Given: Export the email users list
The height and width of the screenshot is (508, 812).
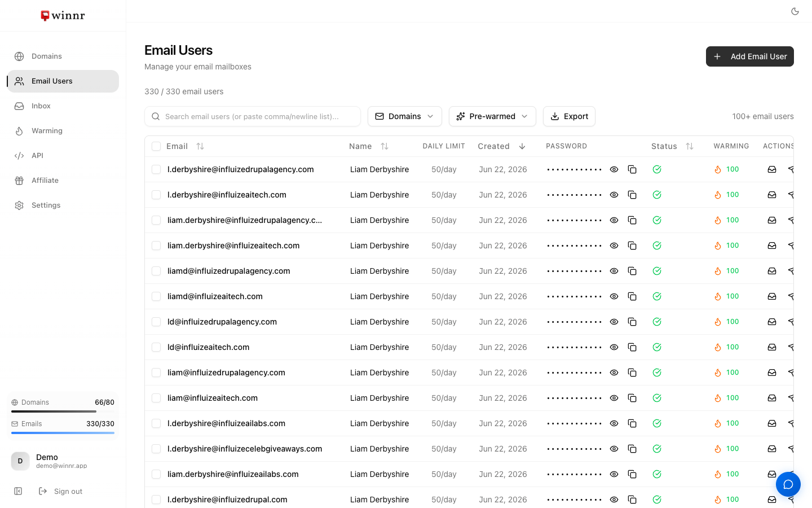Looking at the screenshot, I should click(x=569, y=116).
